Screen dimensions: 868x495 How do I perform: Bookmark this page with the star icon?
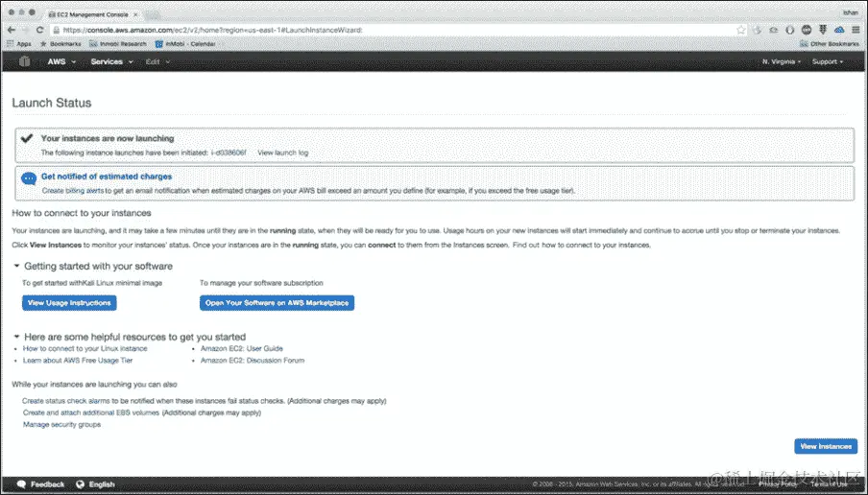coord(741,30)
